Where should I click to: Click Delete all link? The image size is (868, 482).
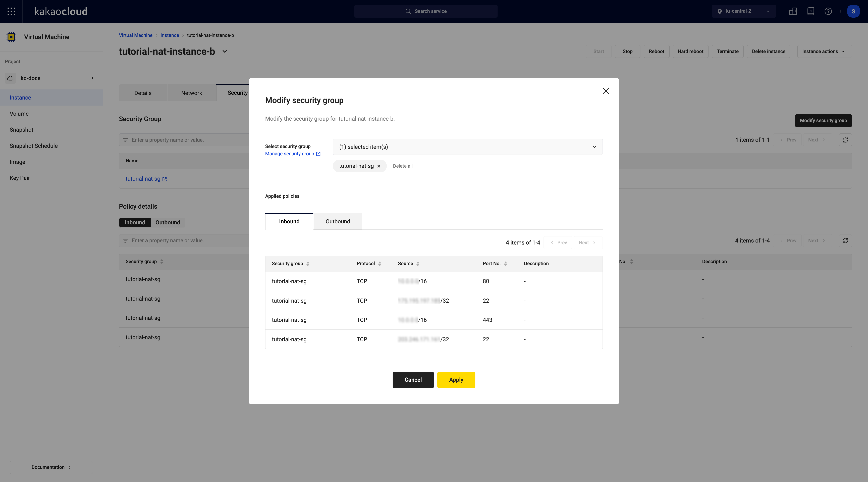tap(403, 166)
